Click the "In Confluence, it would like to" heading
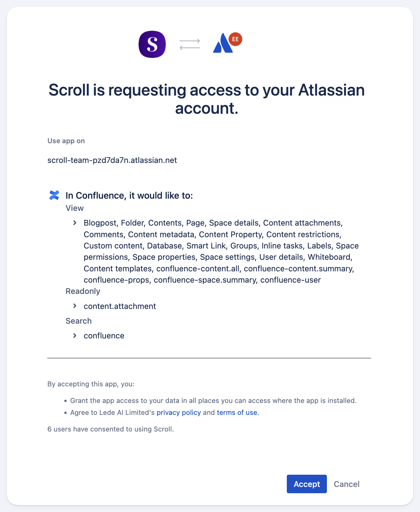This screenshot has height=512, width=420. (x=129, y=196)
